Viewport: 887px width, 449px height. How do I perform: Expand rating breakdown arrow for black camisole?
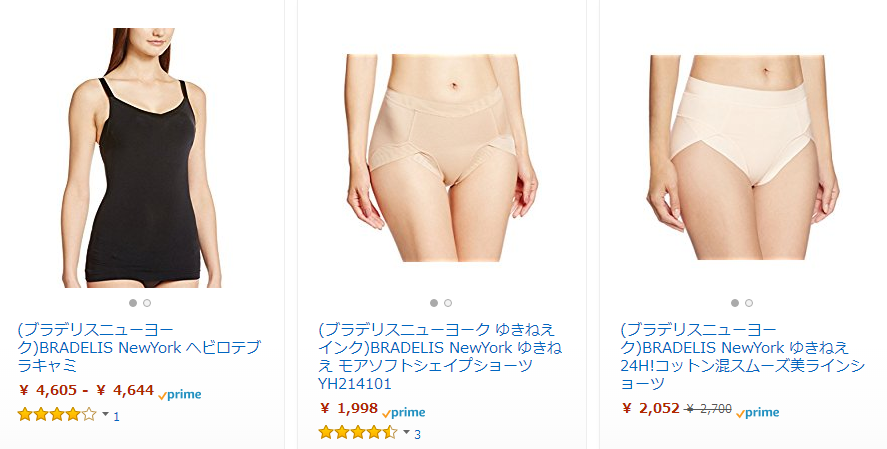[x=105, y=415]
